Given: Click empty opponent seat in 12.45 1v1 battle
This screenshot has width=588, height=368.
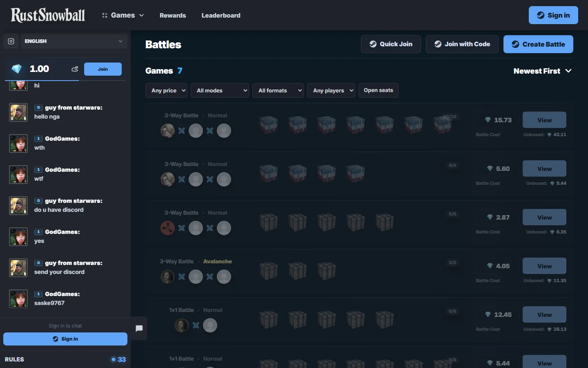Looking at the screenshot, I should [210, 325].
